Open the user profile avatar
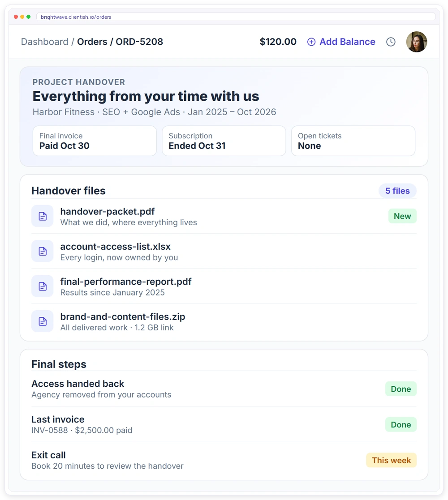448x500 pixels. [416, 42]
